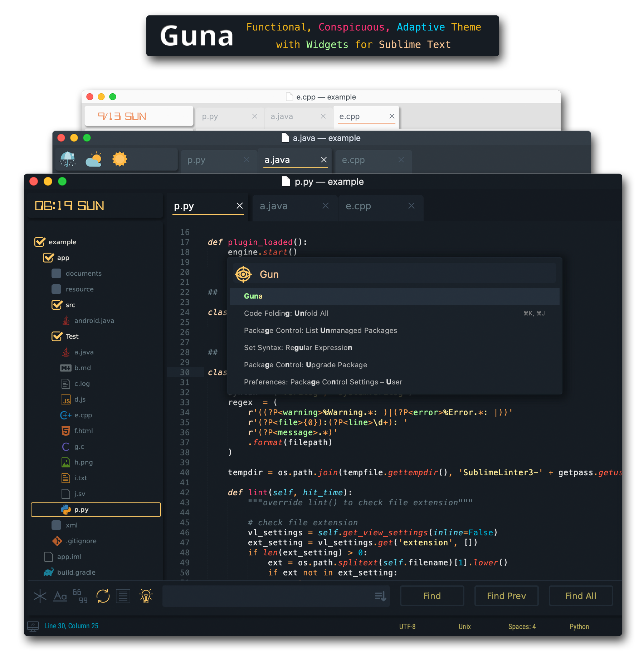Click the Find Prev button
The image size is (644, 658).
tap(507, 596)
